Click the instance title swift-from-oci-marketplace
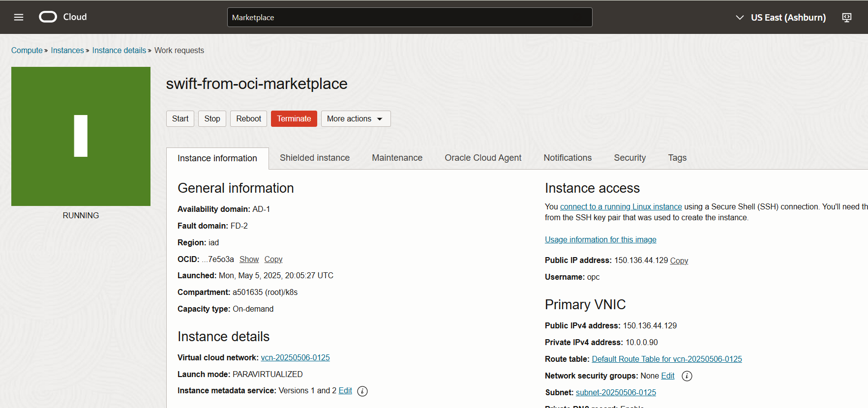The width and height of the screenshot is (868, 408). pyautogui.click(x=257, y=84)
